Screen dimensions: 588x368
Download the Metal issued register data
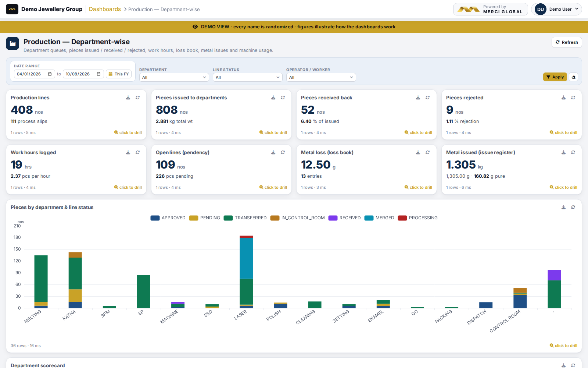point(563,152)
